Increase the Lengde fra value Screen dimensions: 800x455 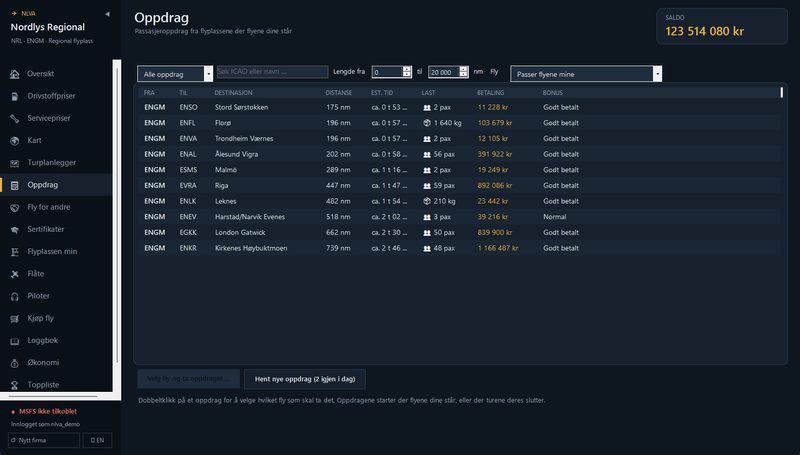pyautogui.click(x=407, y=69)
